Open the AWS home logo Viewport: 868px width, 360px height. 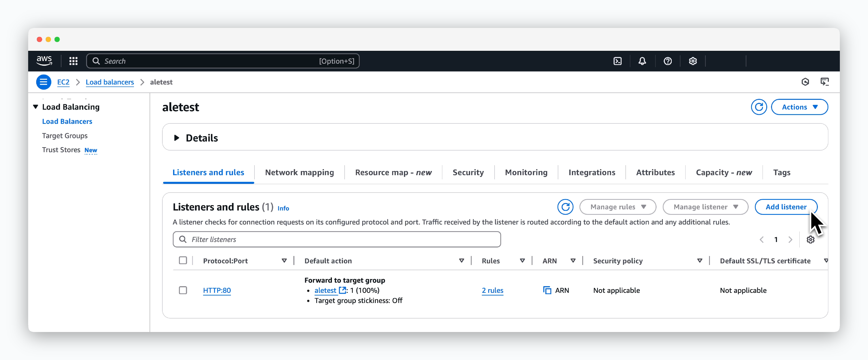pos(44,61)
